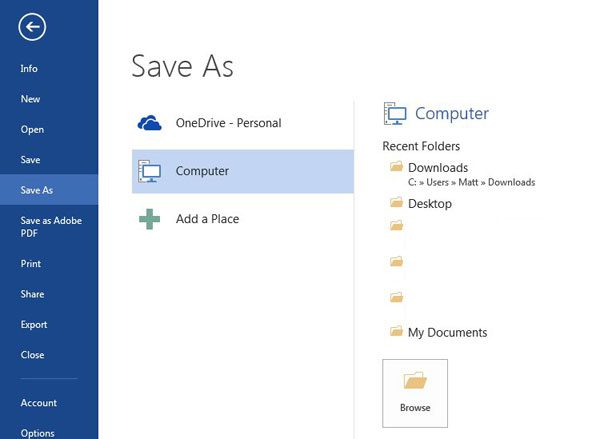
Task: Click the unnamed folder icon just above My Documents
Action: [x=396, y=297]
